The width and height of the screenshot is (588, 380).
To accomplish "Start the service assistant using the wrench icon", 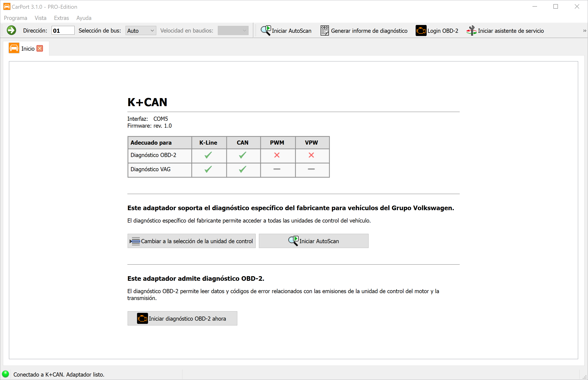I will coord(471,30).
